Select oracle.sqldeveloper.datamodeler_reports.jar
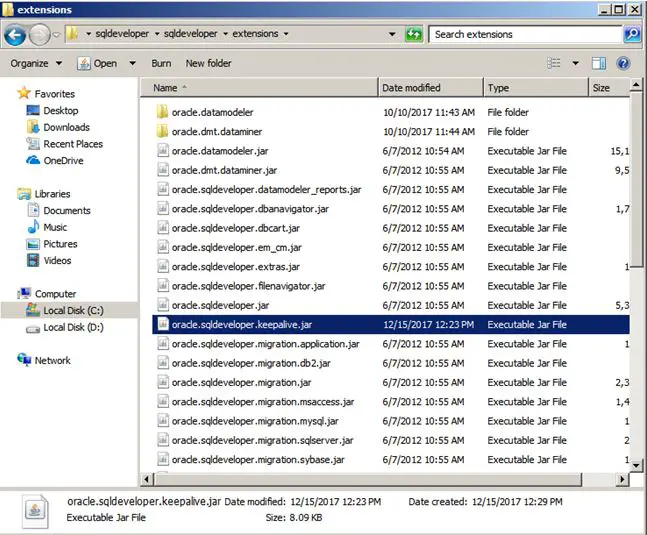Screen dimensions: 647x535 tap(267, 189)
